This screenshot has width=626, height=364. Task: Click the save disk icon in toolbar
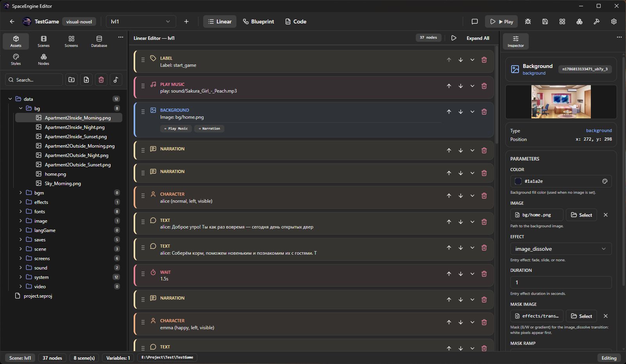[x=545, y=21]
